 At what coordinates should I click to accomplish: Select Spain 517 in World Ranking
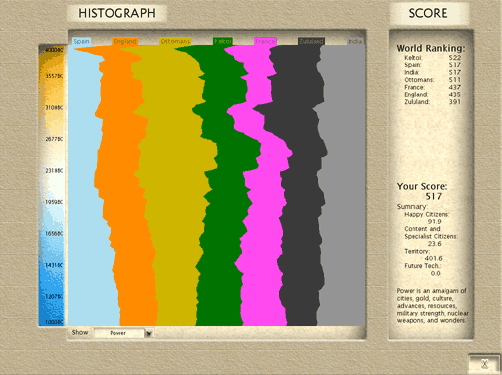click(x=432, y=65)
